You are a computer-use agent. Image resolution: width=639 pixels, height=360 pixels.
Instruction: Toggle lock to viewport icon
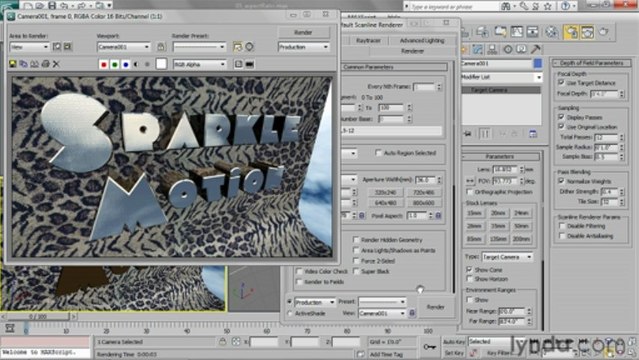pos(161,47)
